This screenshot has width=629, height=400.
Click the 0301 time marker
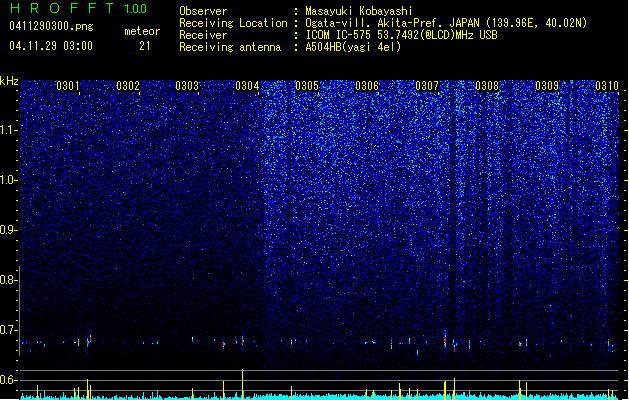tap(68, 86)
